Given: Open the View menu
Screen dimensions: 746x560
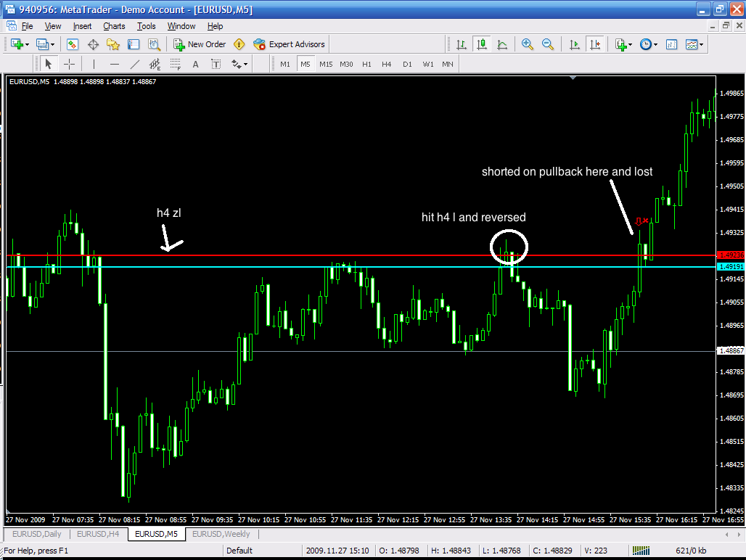Looking at the screenshot, I should click(x=53, y=26).
